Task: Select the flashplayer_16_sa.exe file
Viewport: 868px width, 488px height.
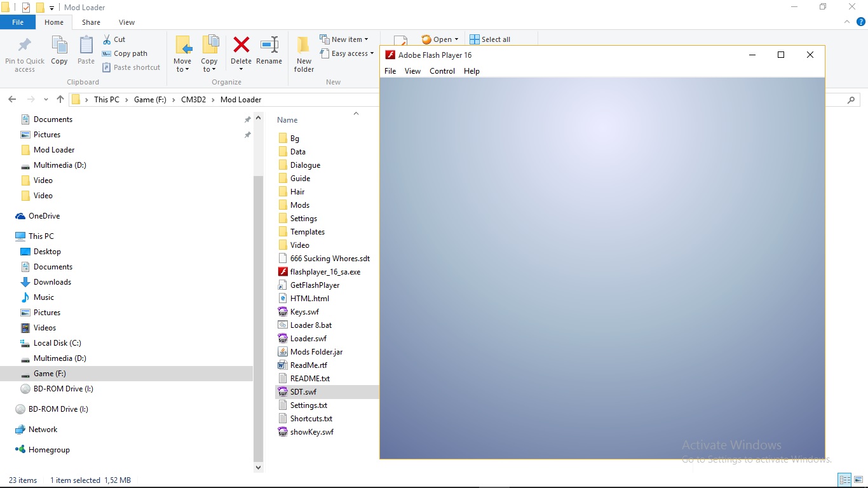Action: coord(325,272)
